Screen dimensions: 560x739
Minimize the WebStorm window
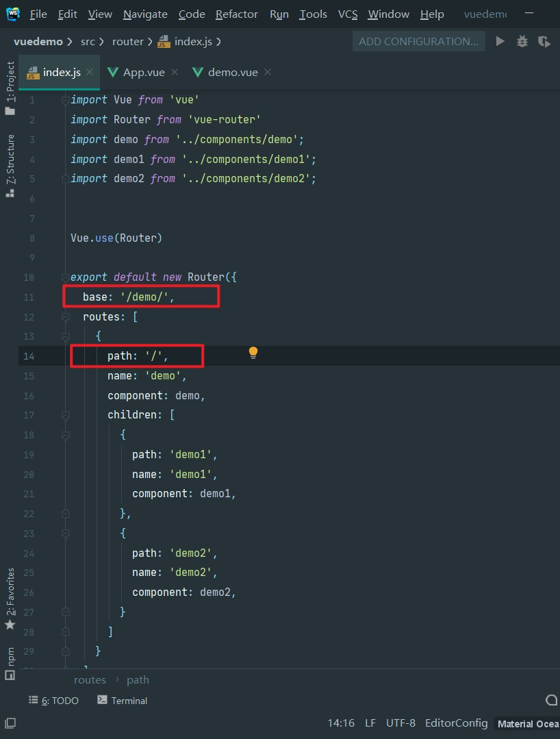coord(529,14)
